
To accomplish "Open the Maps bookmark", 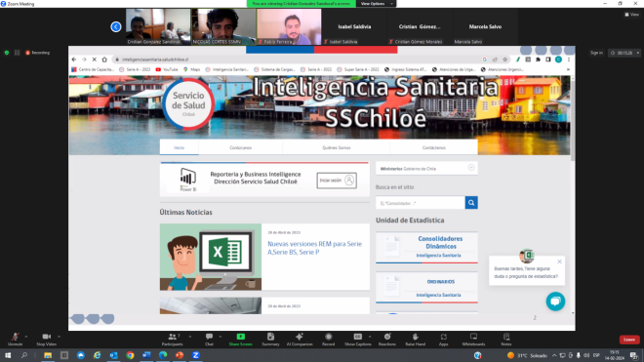I will (x=192, y=69).
